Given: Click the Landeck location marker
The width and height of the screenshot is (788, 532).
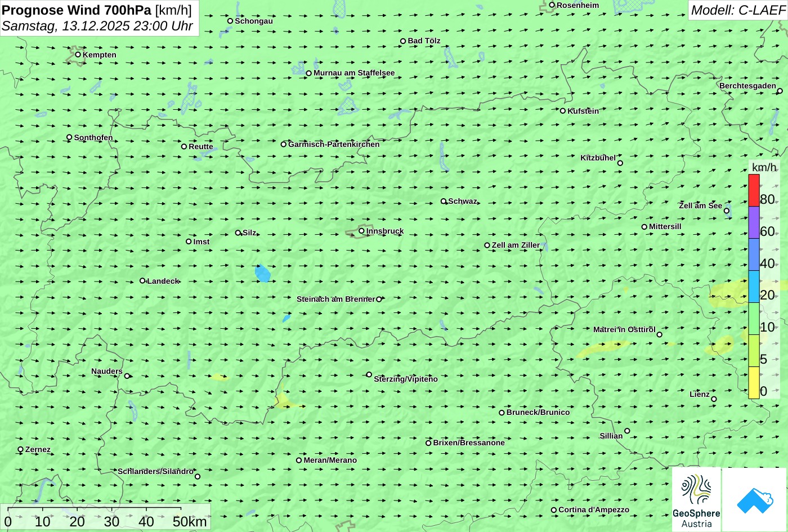Looking at the screenshot, I should click(142, 281).
